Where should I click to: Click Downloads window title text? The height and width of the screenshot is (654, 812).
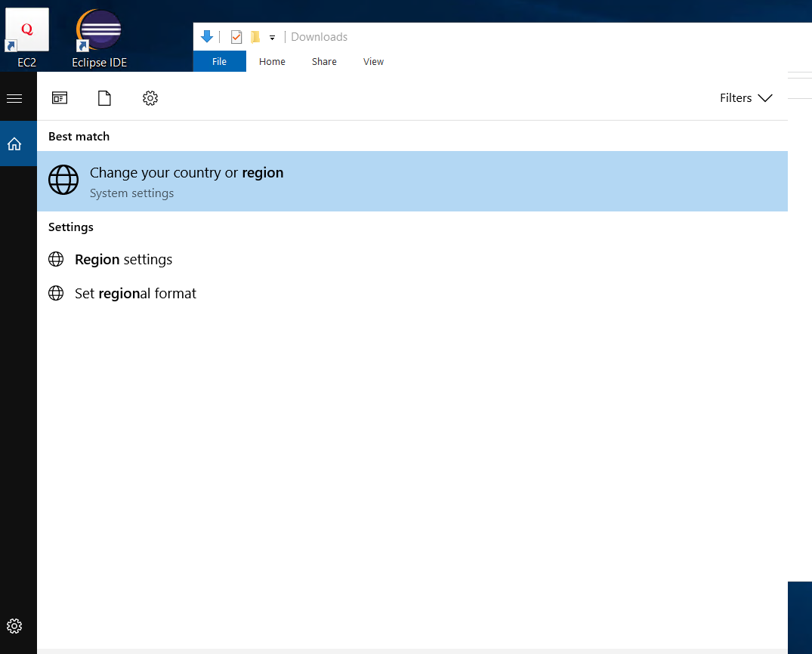coord(319,37)
